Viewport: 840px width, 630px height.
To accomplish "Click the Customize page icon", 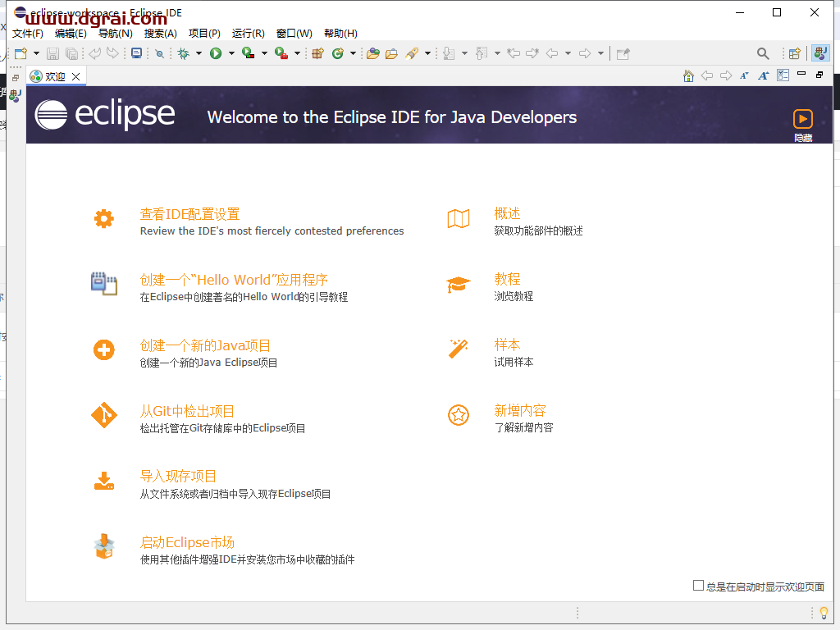I will click(783, 75).
